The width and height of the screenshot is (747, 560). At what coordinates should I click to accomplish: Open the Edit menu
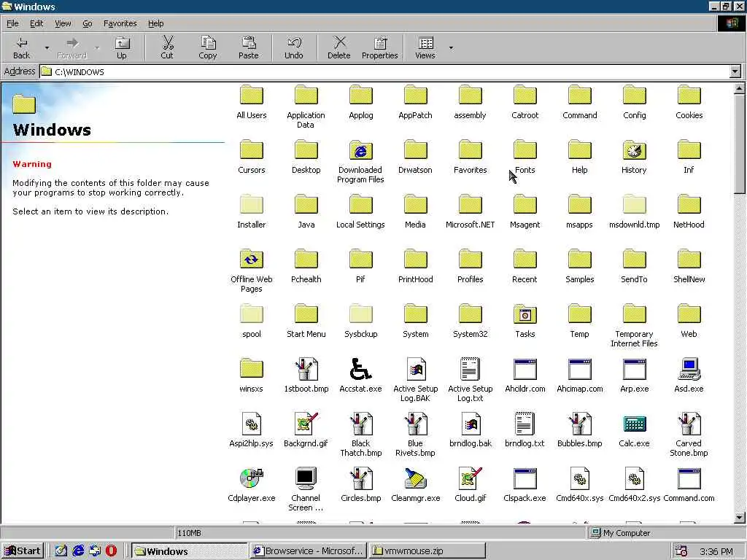36,23
